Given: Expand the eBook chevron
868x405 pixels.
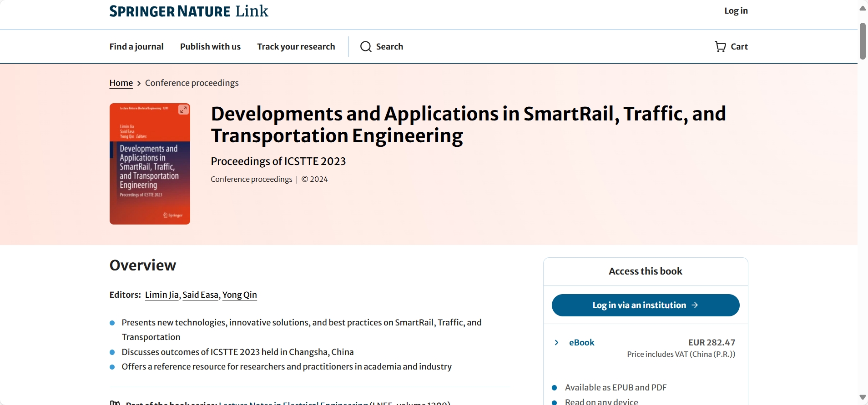Looking at the screenshot, I should point(556,342).
